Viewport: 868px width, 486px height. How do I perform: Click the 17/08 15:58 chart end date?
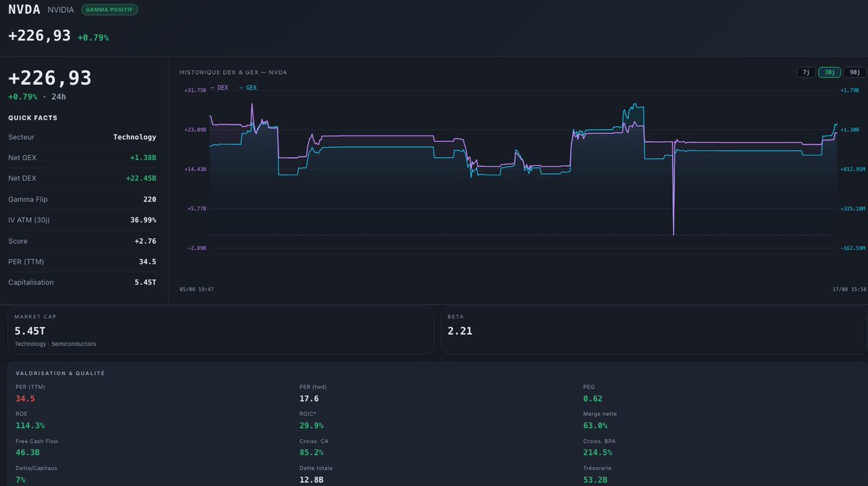(850, 290)
